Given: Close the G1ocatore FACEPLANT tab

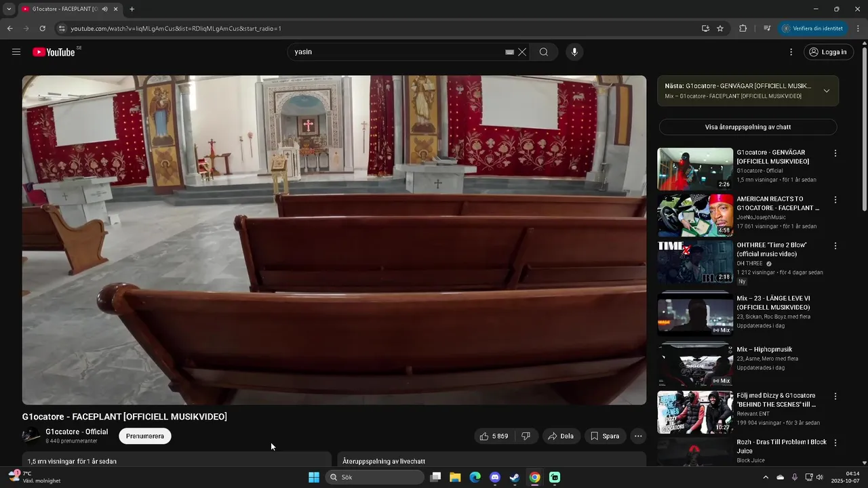Looking at the screenshot, I should (x=116, y=9).
